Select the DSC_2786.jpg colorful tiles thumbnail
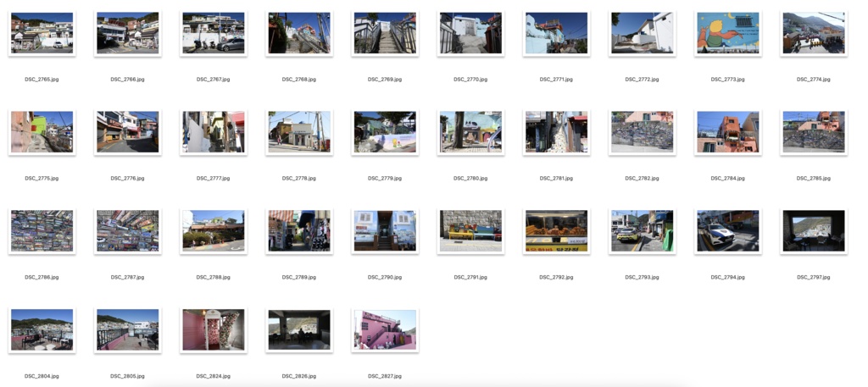Viewport: 868px width, 387px height. pos(42,231)
